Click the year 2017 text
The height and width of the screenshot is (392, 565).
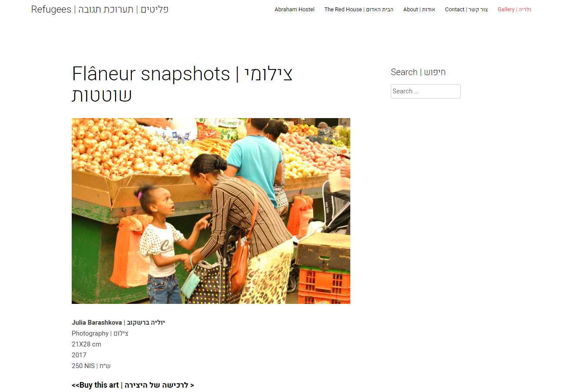pyautogui.click(x=79, y=355)
